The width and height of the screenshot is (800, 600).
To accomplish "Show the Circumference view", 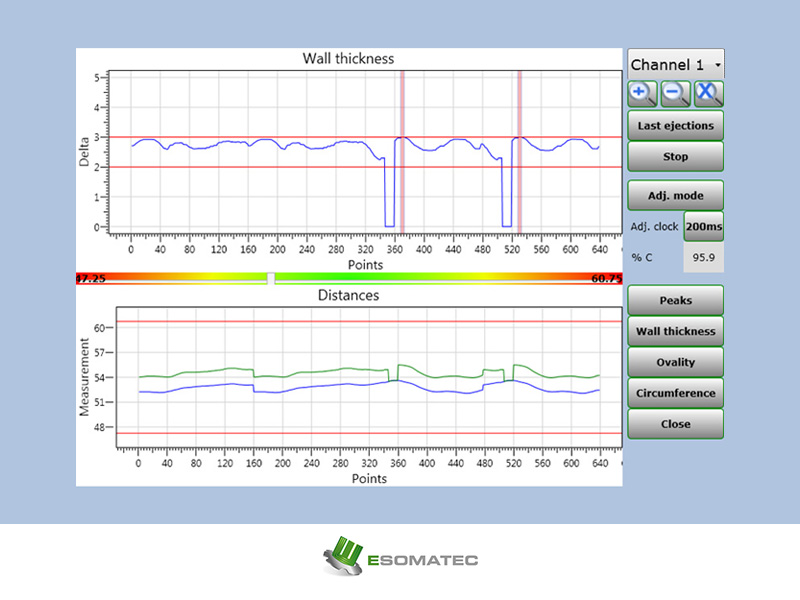I will [675, 393].
